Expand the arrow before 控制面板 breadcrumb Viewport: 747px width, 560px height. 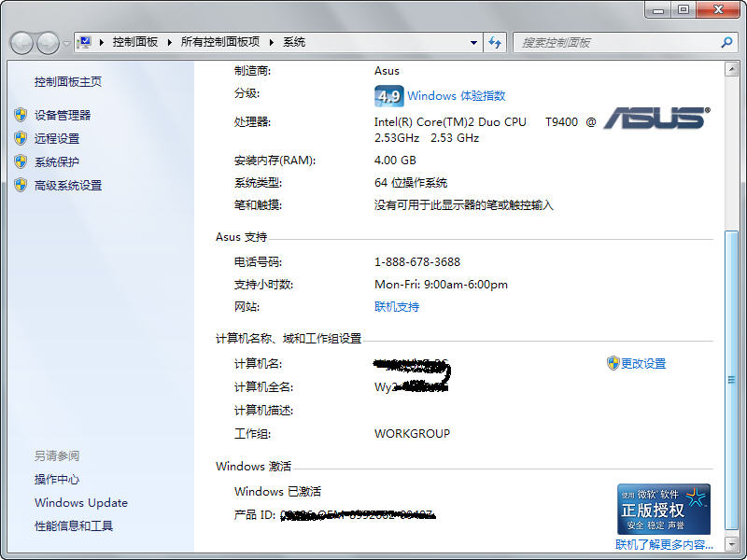[x=102, y=42]
